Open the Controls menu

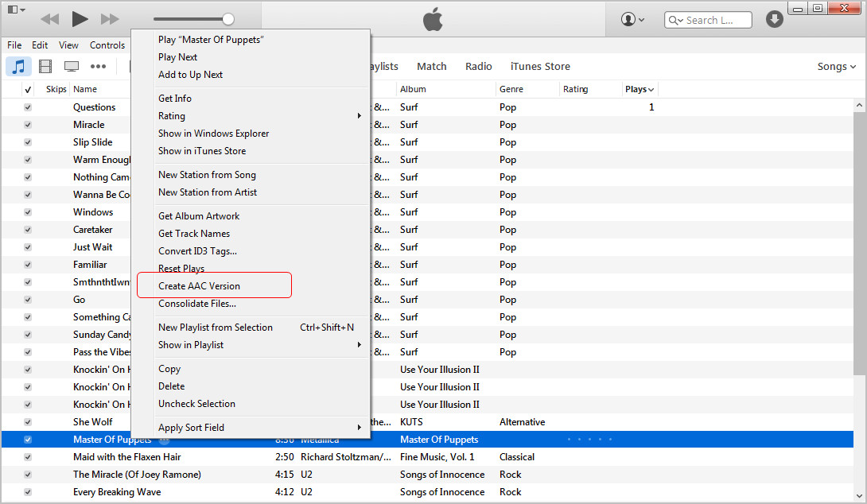(x=107, y=45)
